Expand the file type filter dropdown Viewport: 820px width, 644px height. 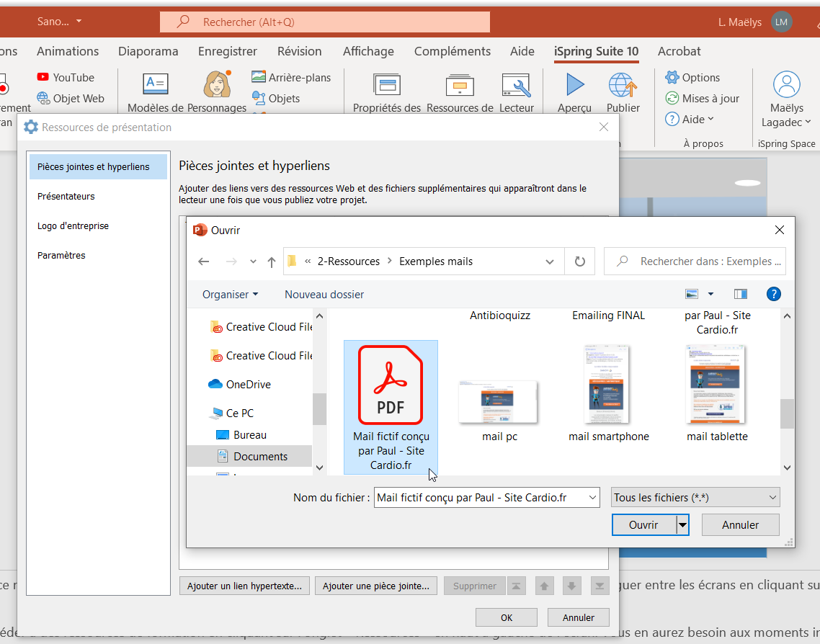773,497
